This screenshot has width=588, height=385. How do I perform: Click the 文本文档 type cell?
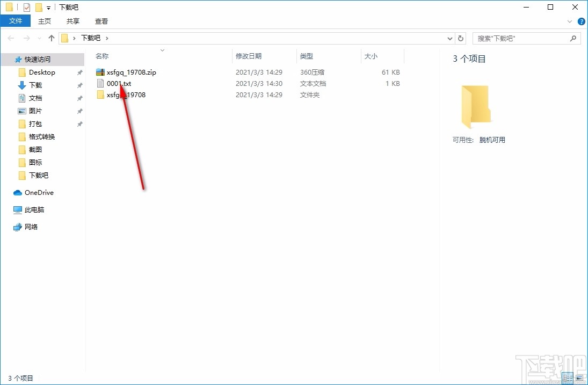click(x=313, y=84)
